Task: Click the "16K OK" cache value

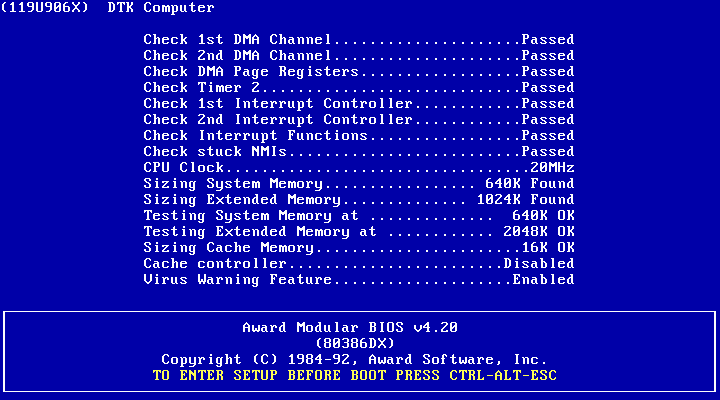Action: 548,248
